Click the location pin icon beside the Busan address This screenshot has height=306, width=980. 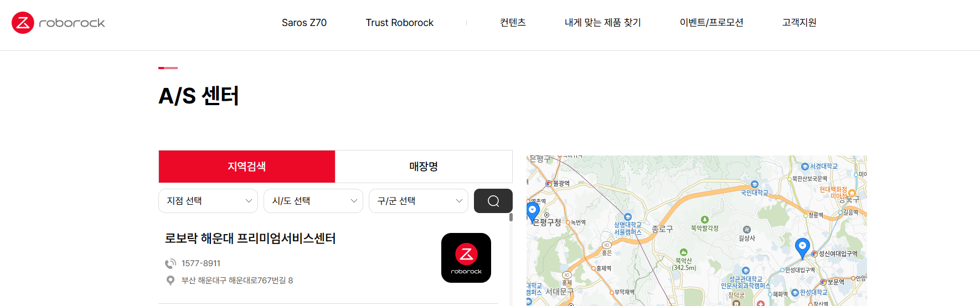tap(171, 281)
